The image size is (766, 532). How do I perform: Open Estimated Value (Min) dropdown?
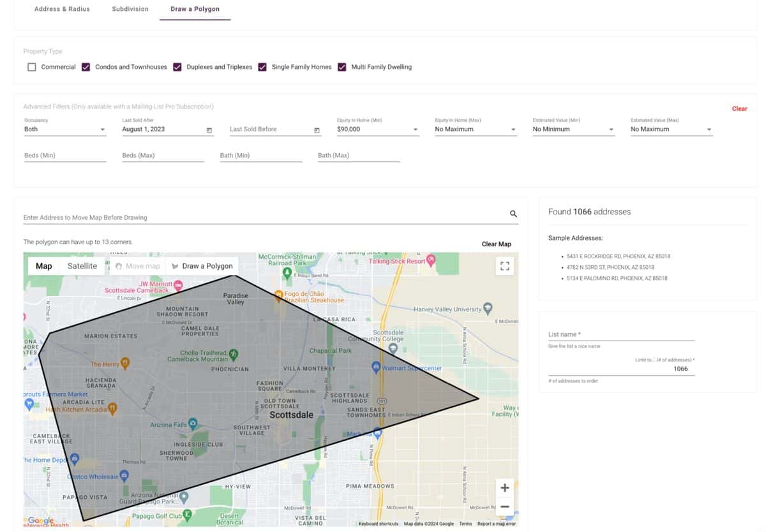(x=574, y=129)
